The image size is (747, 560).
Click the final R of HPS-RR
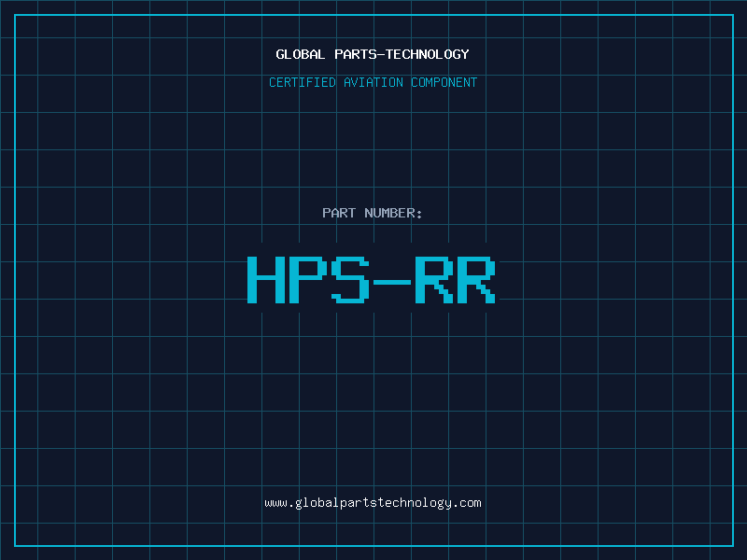pyautogui.click(x=475, y=280)
